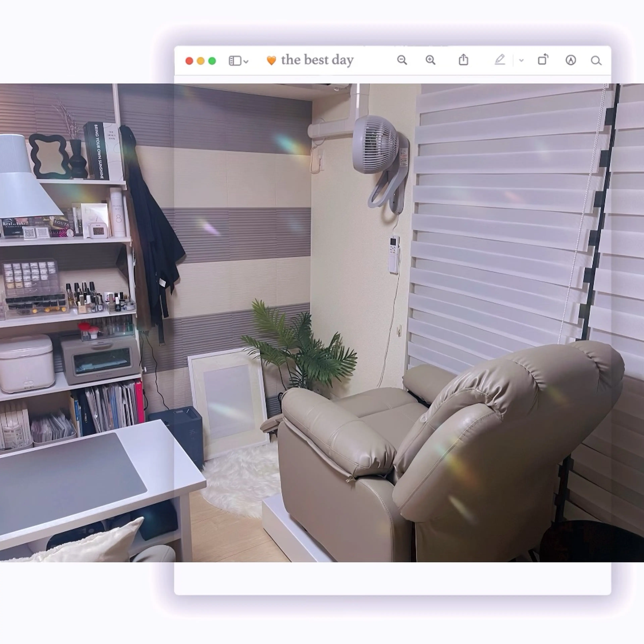The image size is (644, 644).
Task: Minimize the window with the yellow button
Action: pyautogui.click(x=201, y=61)
